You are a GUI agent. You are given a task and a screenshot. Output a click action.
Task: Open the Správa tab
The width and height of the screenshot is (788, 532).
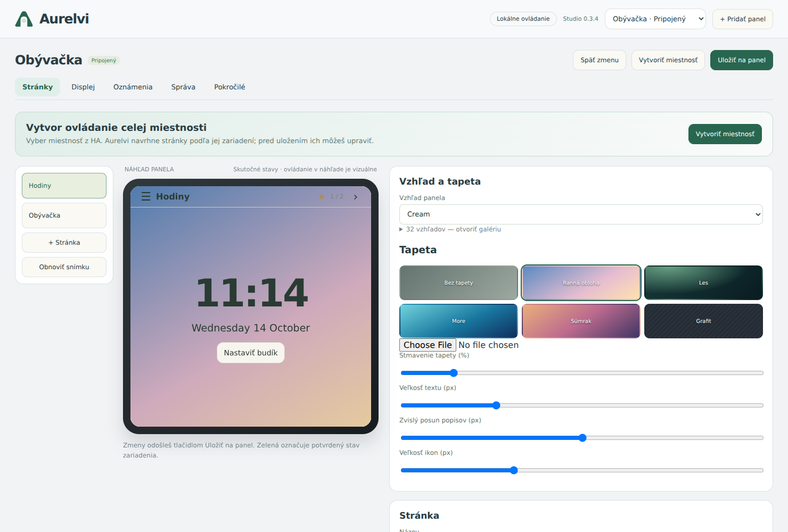[x=183, y=87]
